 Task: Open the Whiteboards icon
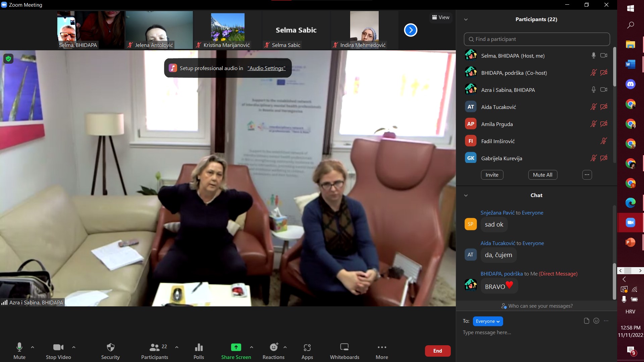click(x=344, y=347)
